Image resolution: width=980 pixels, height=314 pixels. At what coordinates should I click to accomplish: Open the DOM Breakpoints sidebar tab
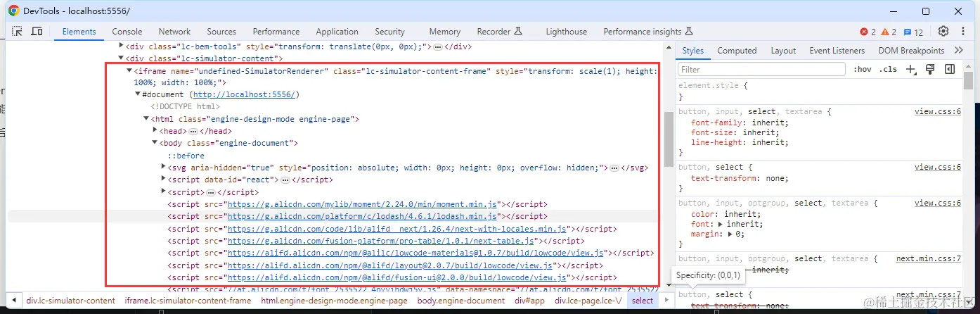click(x=911, y=51)
